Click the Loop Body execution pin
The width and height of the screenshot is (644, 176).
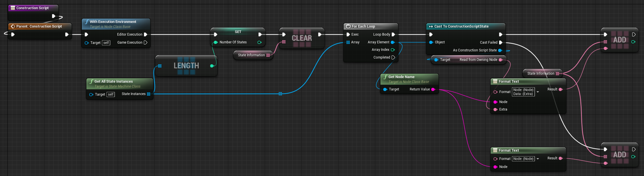point(393,34)
